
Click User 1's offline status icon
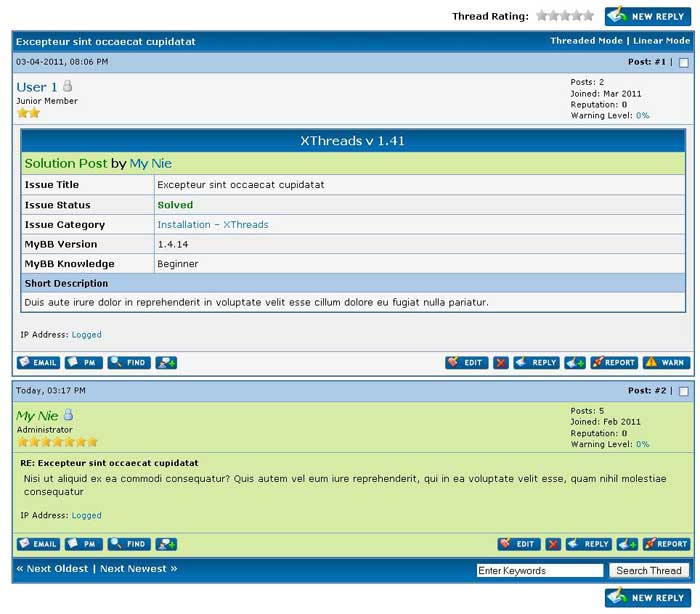click(68, 87)
